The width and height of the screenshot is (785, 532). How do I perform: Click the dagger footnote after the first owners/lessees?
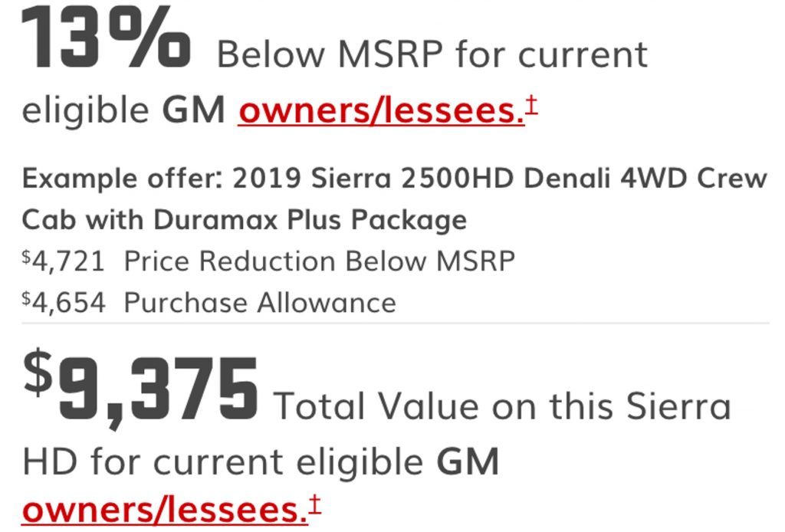click(532, 105)
